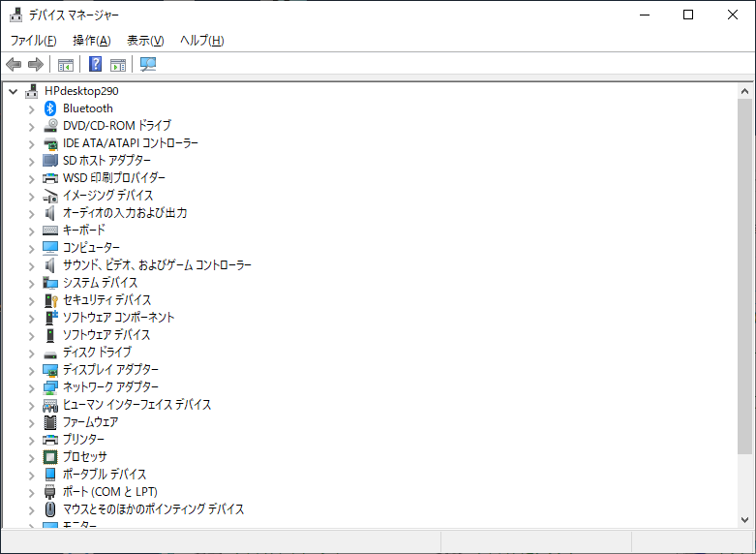
Task: Click the ネットワーク アダプター icon
Action: tap(50, 387)
